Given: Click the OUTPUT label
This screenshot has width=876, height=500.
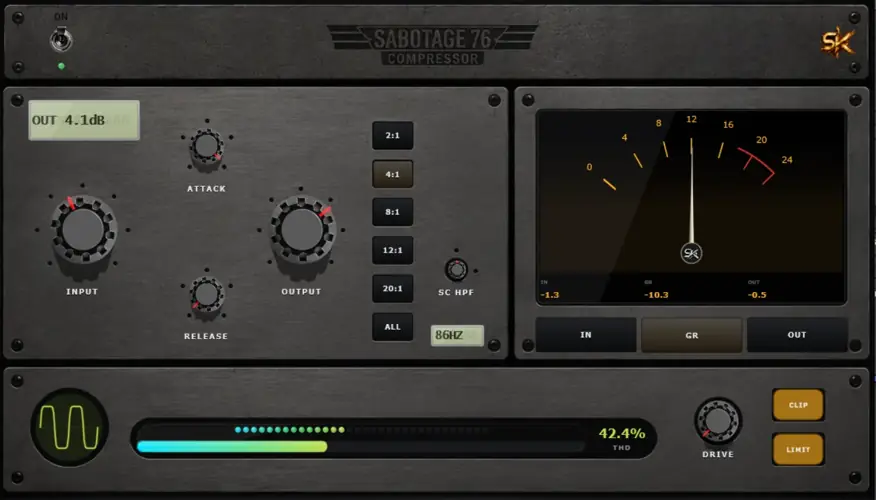Looking at the screenshot, I should (x=301, y=292).
